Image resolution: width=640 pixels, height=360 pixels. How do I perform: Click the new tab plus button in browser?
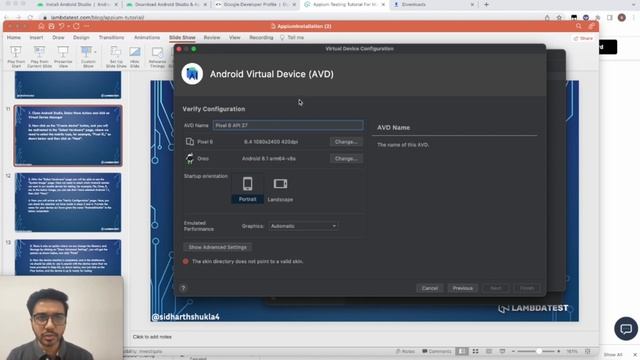486,4
